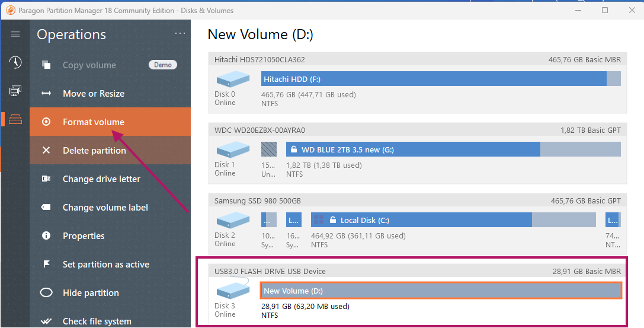Viewport: 644px width, 328px height.
Task: Click the WDC WD20EZBX-00AYRA0 disk header
Action: (418, 130)
